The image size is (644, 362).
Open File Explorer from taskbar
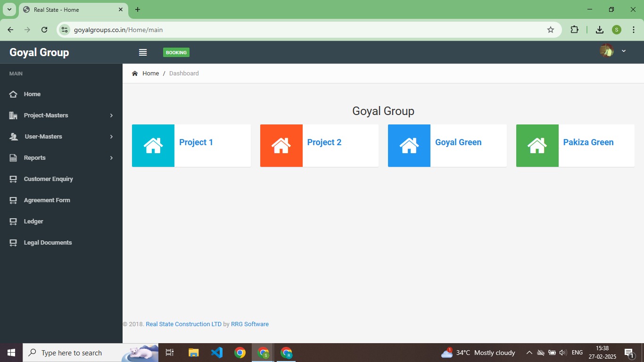click(x=194, y=353)
